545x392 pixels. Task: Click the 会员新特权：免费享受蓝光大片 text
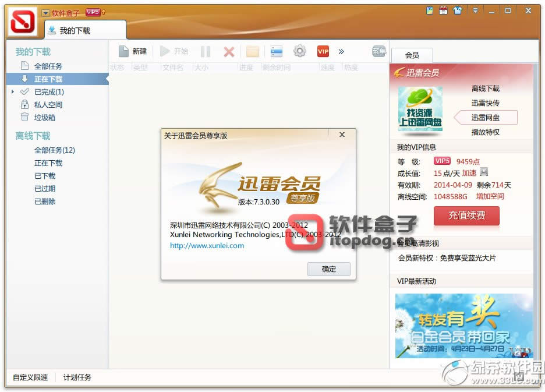tap(447, 258)
